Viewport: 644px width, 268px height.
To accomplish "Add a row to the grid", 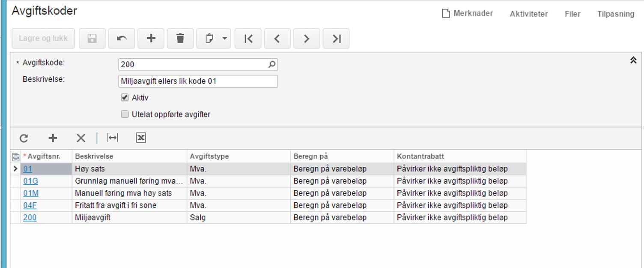I will pos(52,138).
